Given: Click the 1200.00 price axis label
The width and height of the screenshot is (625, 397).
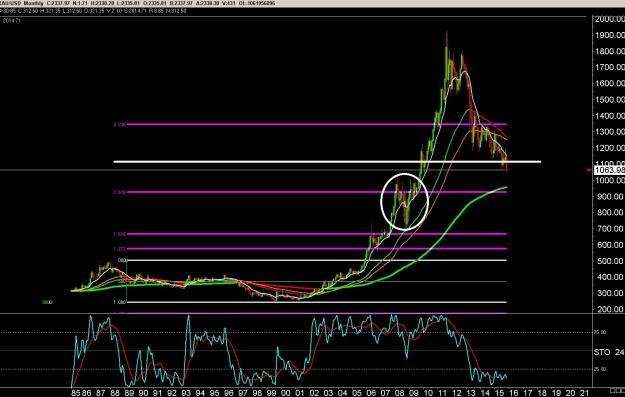Looking at the screenshot, I should (x=610, y=148).
